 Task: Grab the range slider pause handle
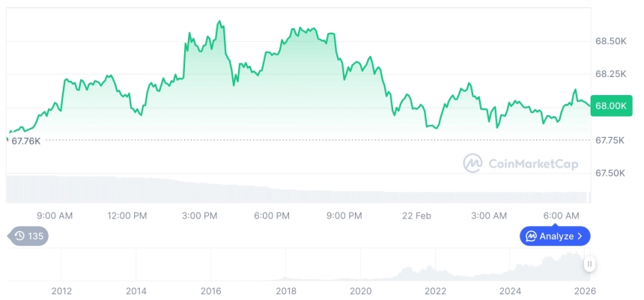tap(590, 263)
